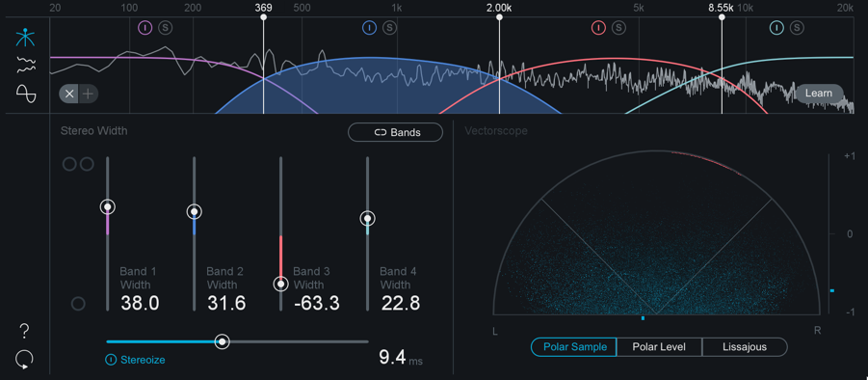Click the Band 1 width value 38.0
Viewport: 868px width, 380px height.
140,304
